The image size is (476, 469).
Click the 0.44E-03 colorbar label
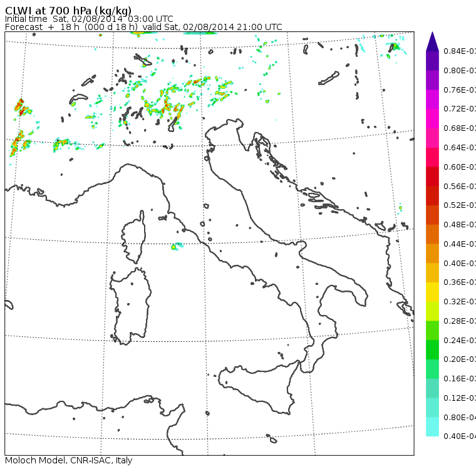point(460,244)
